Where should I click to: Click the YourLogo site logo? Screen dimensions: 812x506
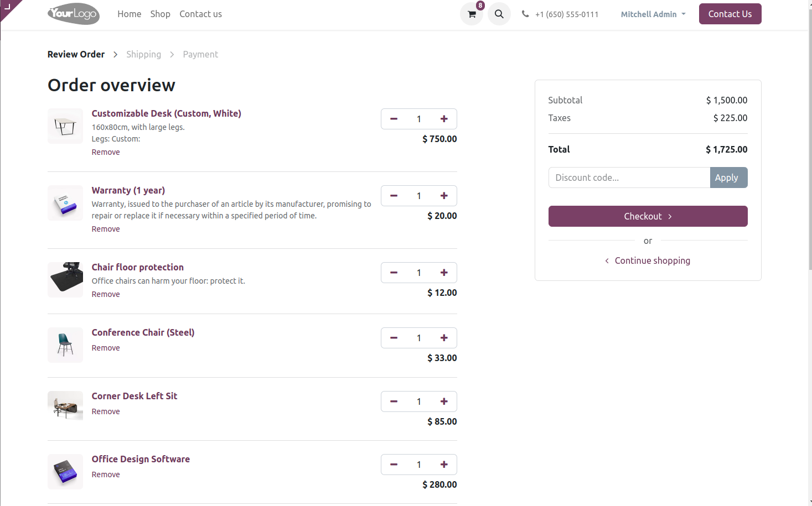[x=74, y=14]
